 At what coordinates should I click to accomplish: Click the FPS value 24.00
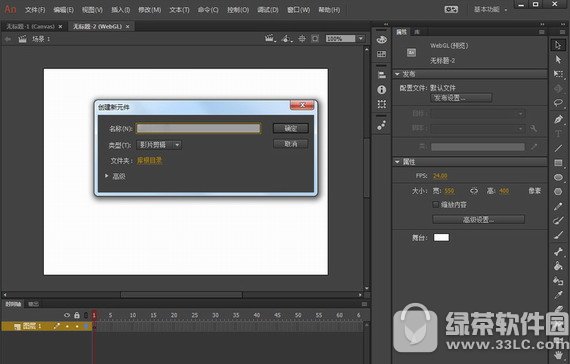pyautogui.click(x=440, y=176)
